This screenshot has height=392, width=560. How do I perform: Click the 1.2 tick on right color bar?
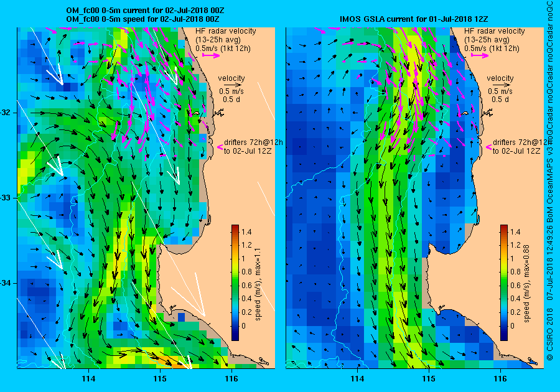click(x=515, y=245)
